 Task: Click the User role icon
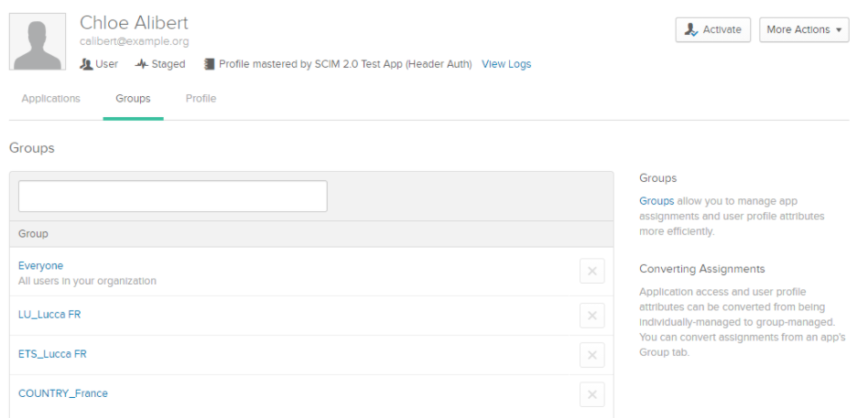(86, 64)
